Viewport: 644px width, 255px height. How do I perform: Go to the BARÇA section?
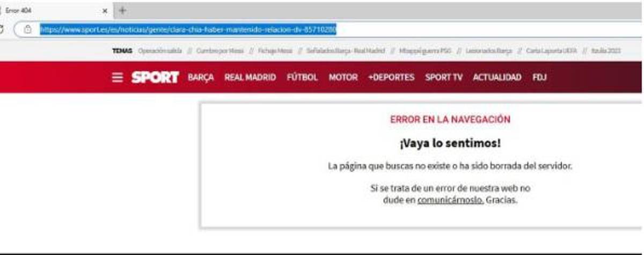(x=201, y=77)
